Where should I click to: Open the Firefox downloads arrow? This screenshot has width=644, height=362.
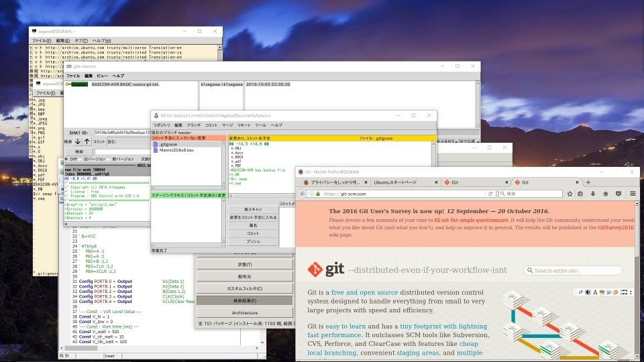click(593, 194)
